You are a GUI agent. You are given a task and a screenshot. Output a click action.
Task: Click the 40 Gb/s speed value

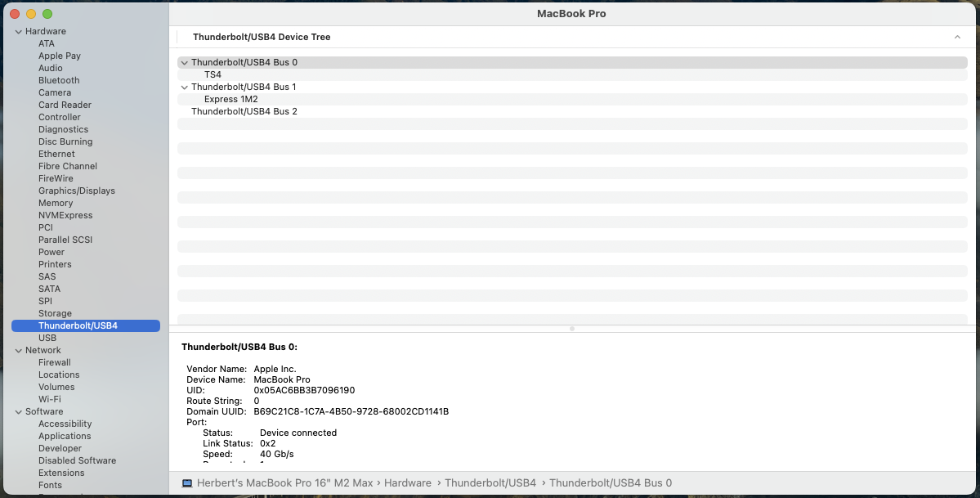pos(277,454)
